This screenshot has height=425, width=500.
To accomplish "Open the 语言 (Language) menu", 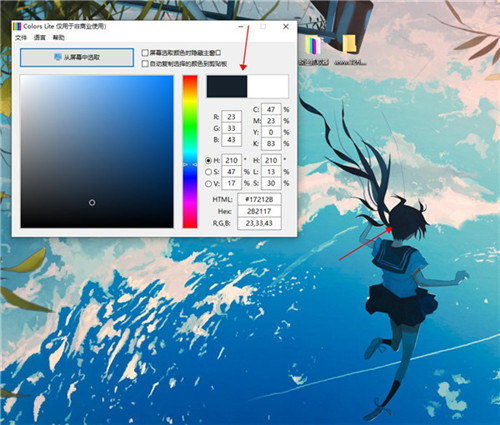I will tap(40, 38).
